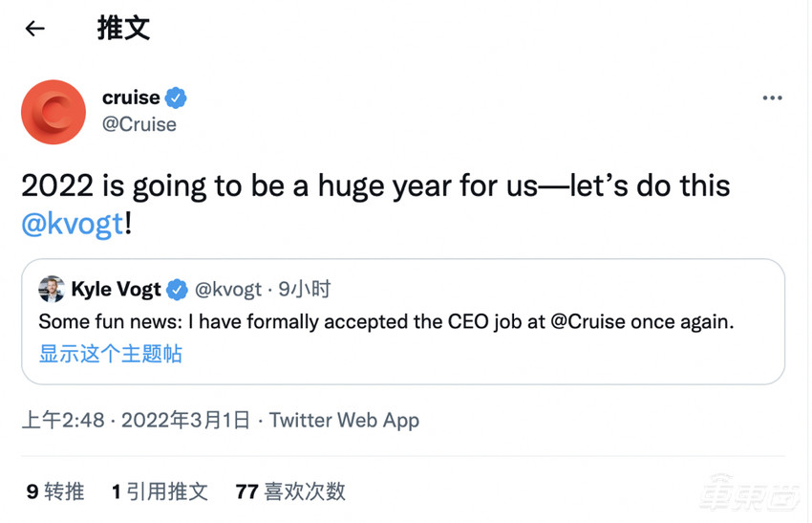The height and width of the screenshot is (523, 812).
Task: Open the 显示这个主题帖 link
Action: (x=110, y=354)
